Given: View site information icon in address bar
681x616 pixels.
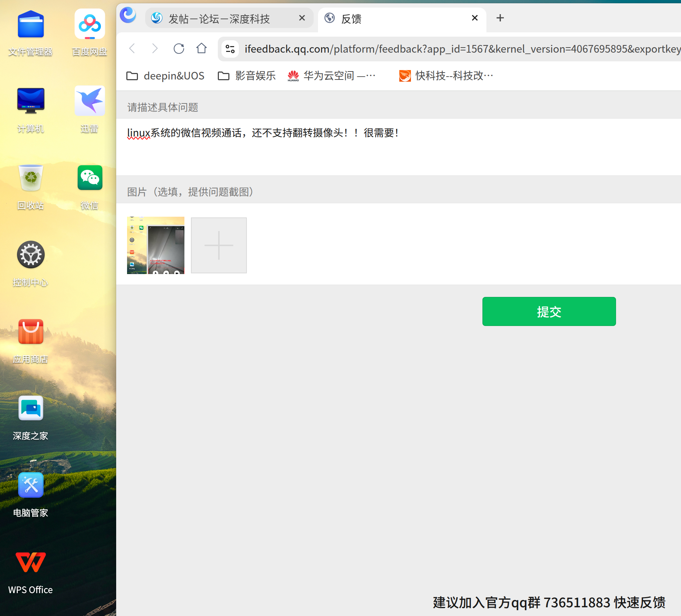Looking at the screenshot, I should click(x=230, y=49).
